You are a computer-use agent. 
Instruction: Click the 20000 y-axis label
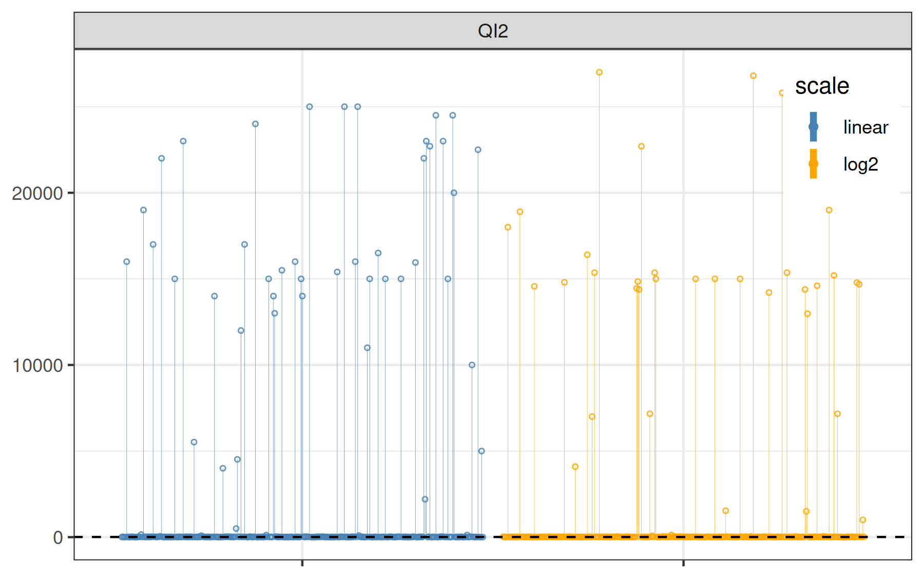click(x=37, y=193)
